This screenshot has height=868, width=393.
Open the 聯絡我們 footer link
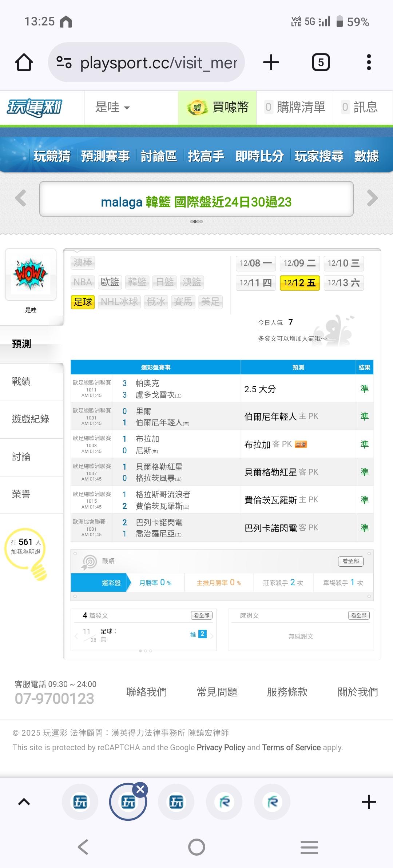pos(147,692)
